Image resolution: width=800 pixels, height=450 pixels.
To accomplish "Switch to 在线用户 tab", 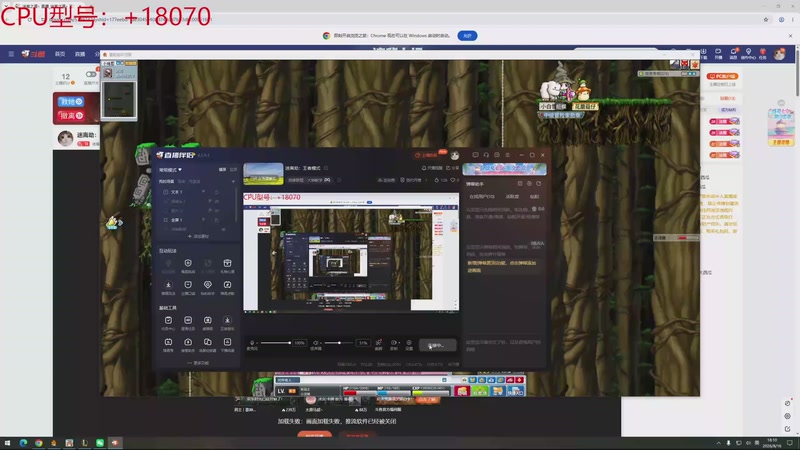I will point(482,196).
